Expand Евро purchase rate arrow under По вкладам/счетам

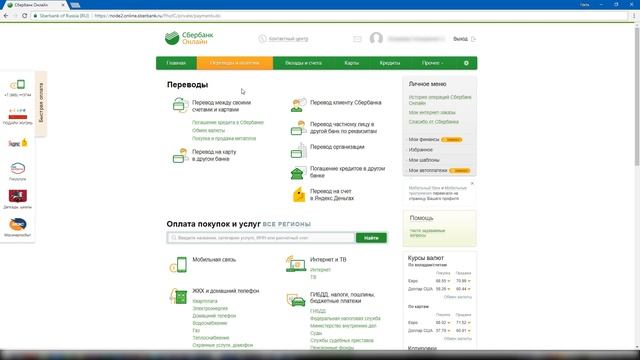click(x=449, y=281)
